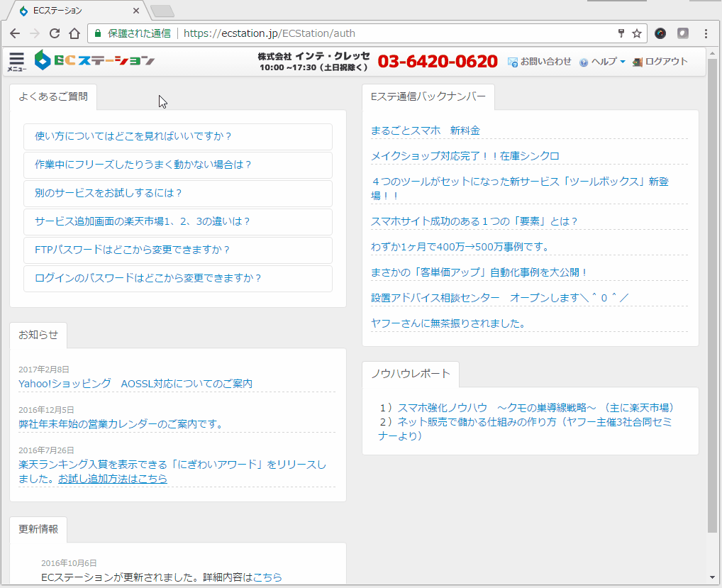Click the scrollbar down arrow
722x588 pixels.
(712, 577)
